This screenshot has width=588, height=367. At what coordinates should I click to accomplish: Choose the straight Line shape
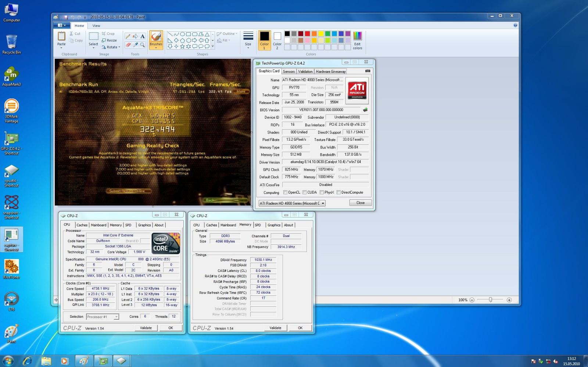point(170,34)
